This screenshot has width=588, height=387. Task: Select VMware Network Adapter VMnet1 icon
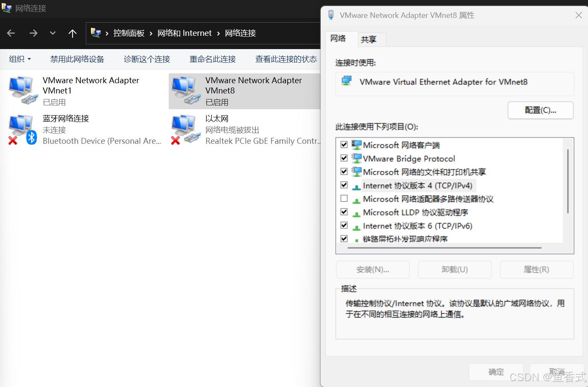(23, 90)
